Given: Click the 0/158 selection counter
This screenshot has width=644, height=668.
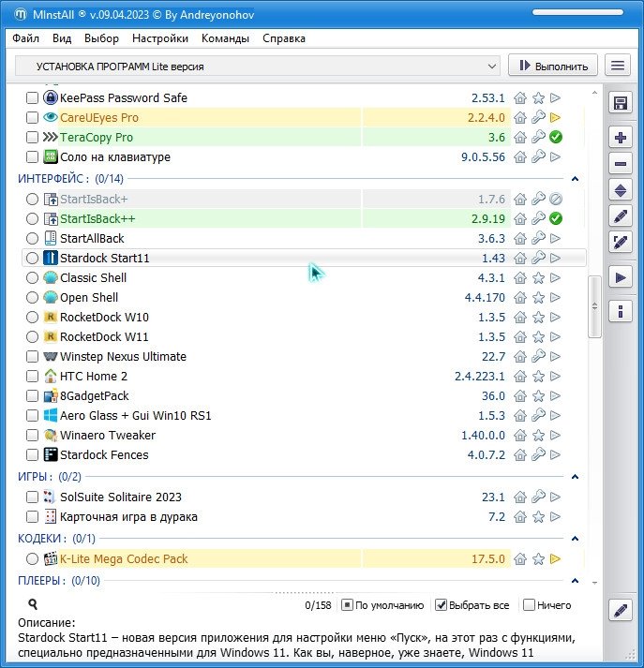Looking at the screenshot, I should (x=318, y=605).
